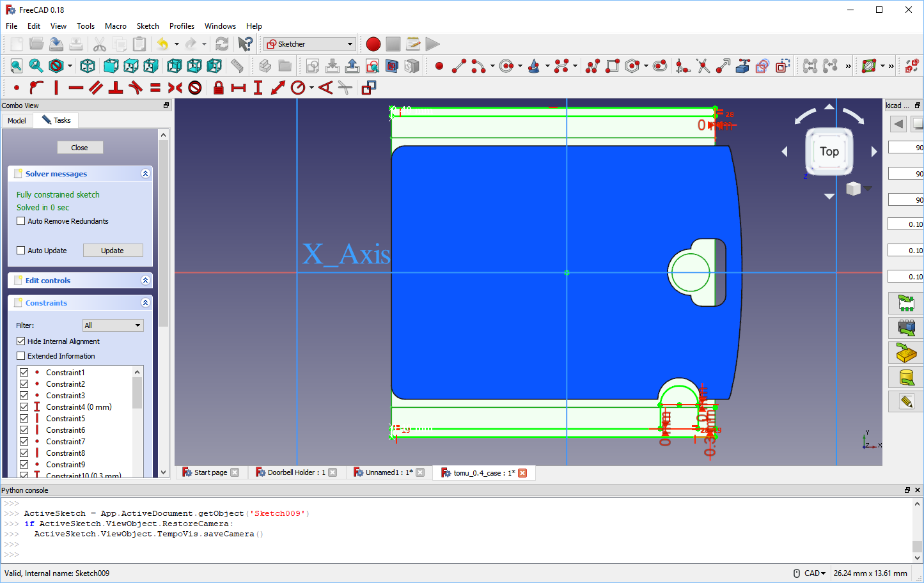The width and height of the screenshot is (924, 583).
Task: Click Close in the Tasks panel
Action: tap(80, 147)
